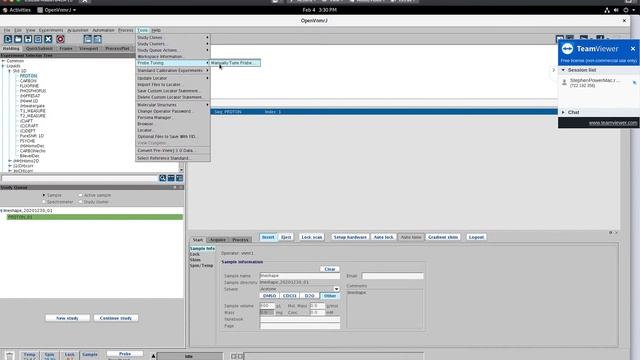This screenshot has height=360, width=640.
Task: Click the blue X cancel toolbar icon
Action: click(48, 39)
